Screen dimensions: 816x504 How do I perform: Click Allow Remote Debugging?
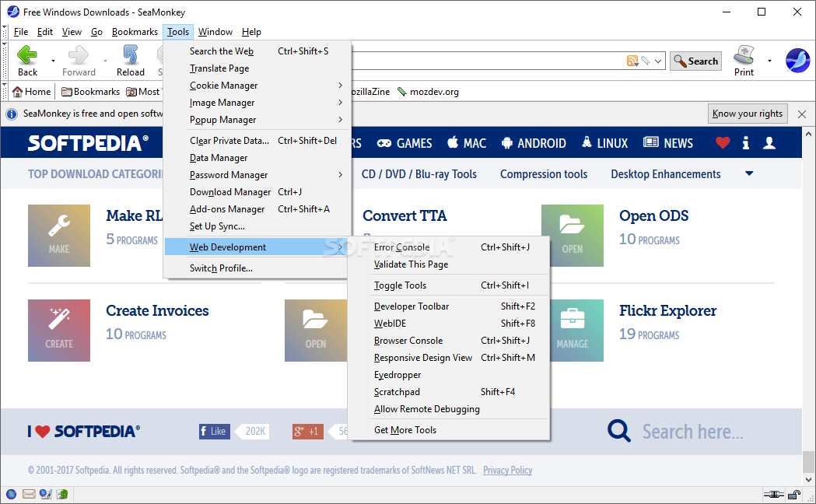point(449,409)
